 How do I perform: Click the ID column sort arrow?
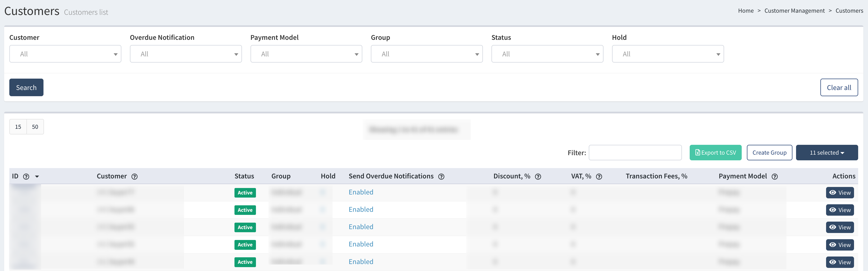pos(37,176)
